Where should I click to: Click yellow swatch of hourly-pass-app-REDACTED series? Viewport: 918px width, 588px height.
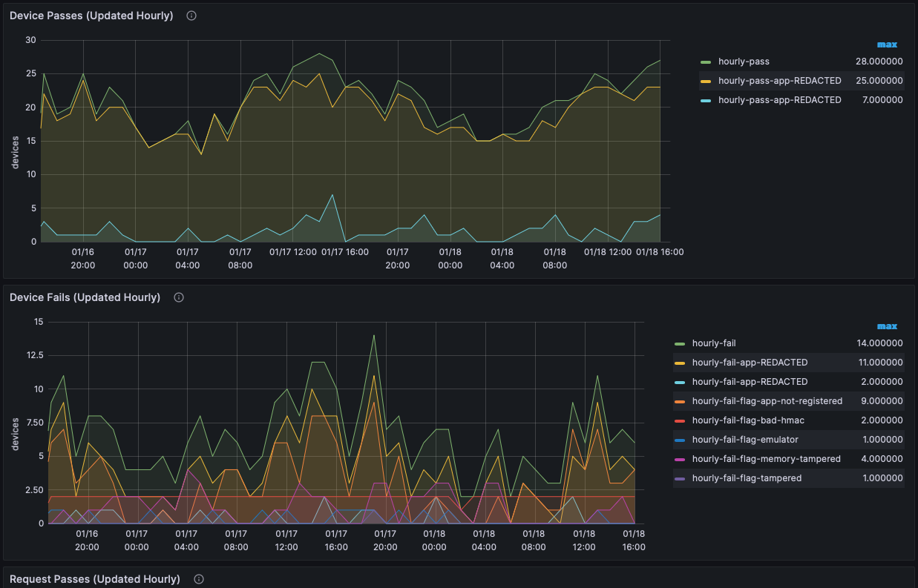point(706,81)
